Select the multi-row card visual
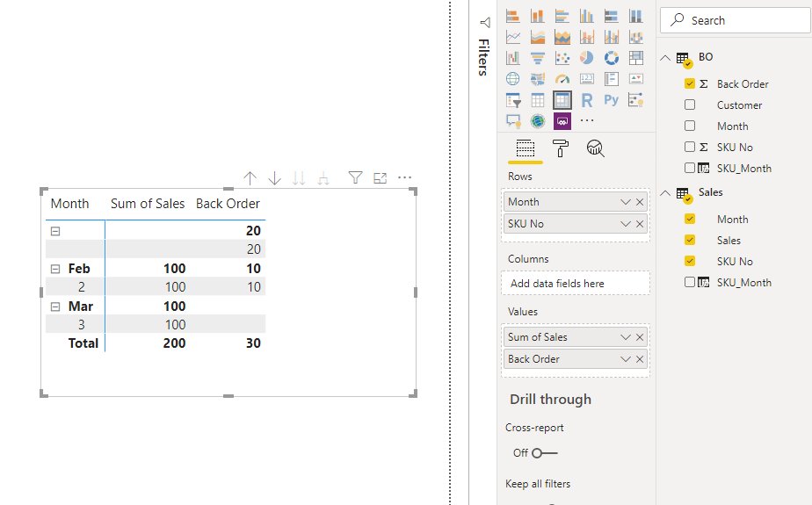This screenshot has height=505, width=812. point(611,79)
